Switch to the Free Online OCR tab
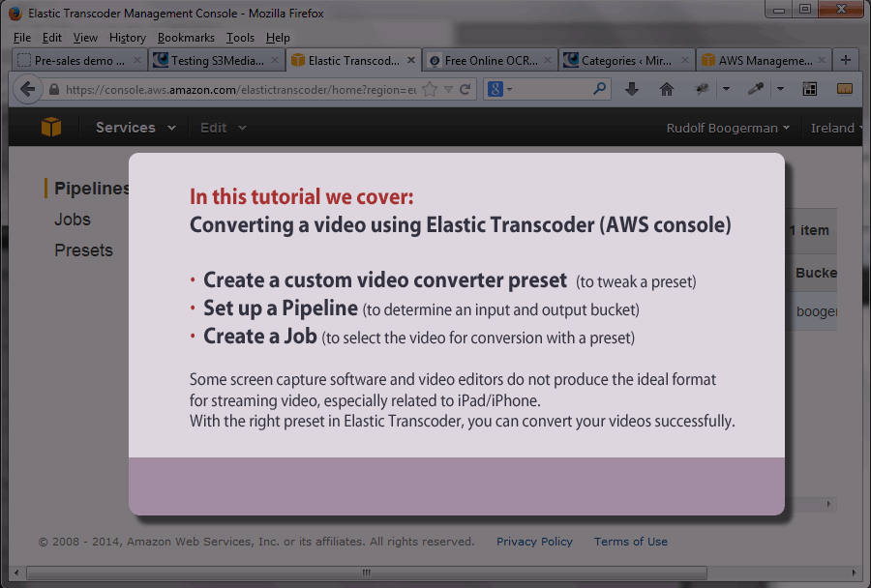 (x=490, y=60)
